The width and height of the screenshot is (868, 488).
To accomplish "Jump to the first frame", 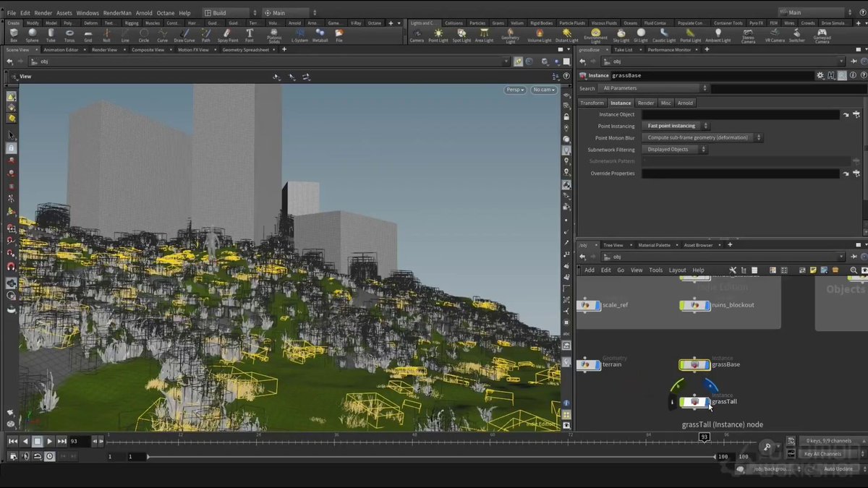I will coord(12,441).
